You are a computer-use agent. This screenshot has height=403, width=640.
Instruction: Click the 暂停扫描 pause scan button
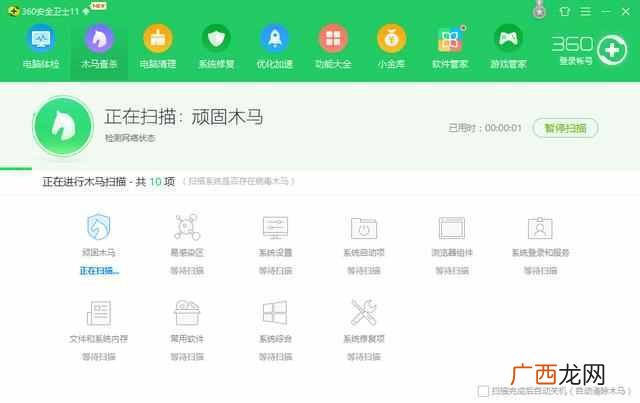pyautogui.click(x=565, y=128)
